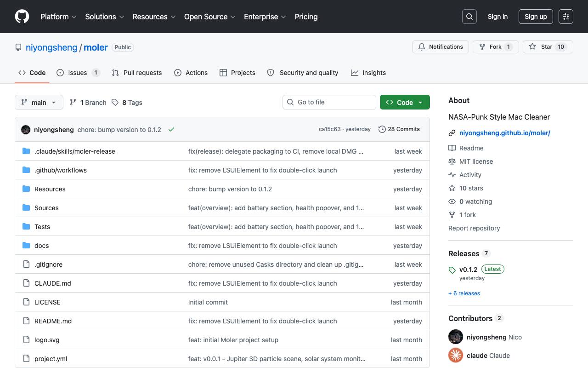Open the green Code dropdown button
The height and width of the screenshot is (368, 588).
405,102
